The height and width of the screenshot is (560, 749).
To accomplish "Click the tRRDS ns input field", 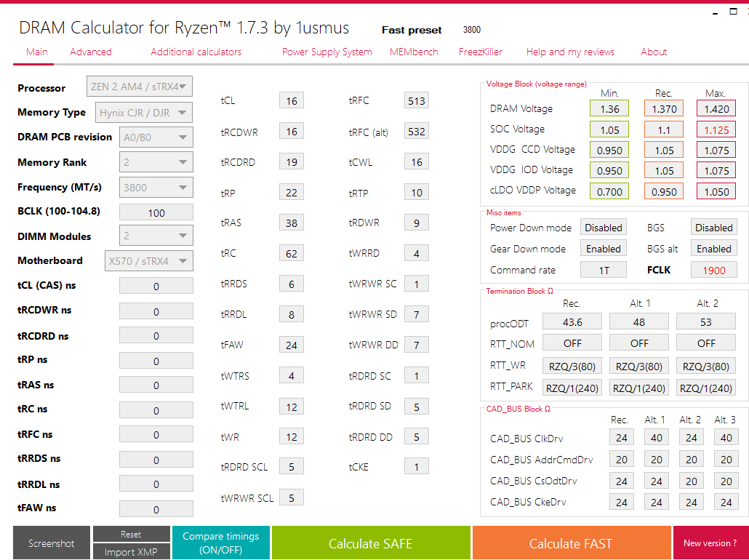I will click(156, 460).
